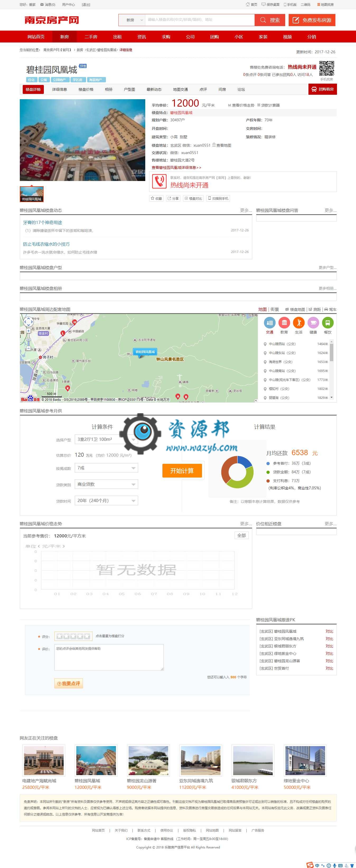Viewport: 356px width, 868px height.
Task: Open 贷款类别 dropdown 商业贷款
Action: [x=106, y=484]
